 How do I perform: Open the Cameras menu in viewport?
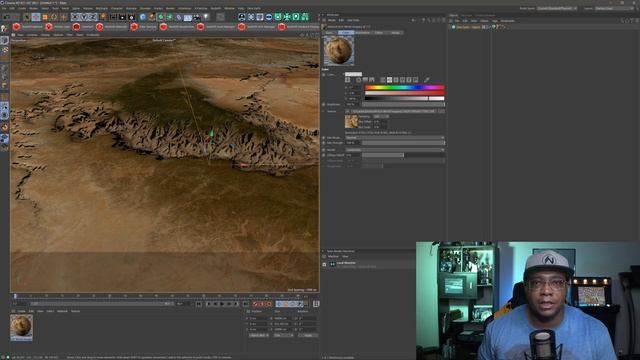tap(32, 35)
